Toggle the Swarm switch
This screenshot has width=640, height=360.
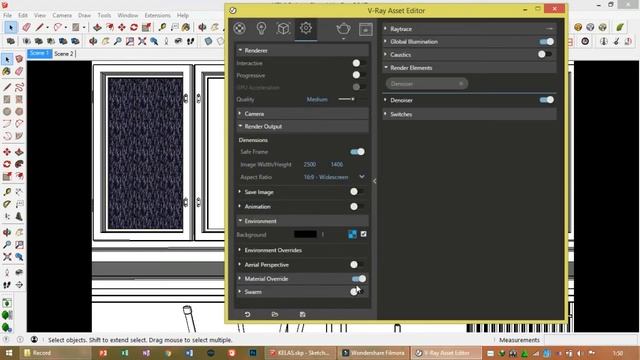[x=356, y=292]
